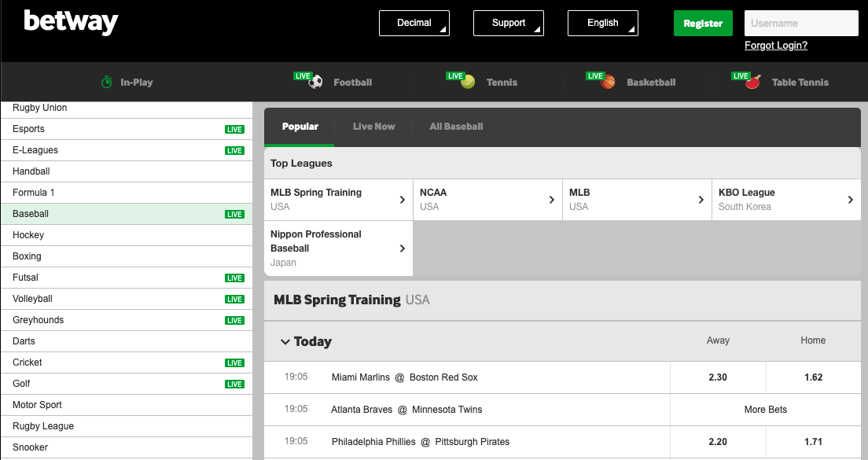Select Rugby League in sports list
The height and width of the screenshot is (460, 868).
127,426
